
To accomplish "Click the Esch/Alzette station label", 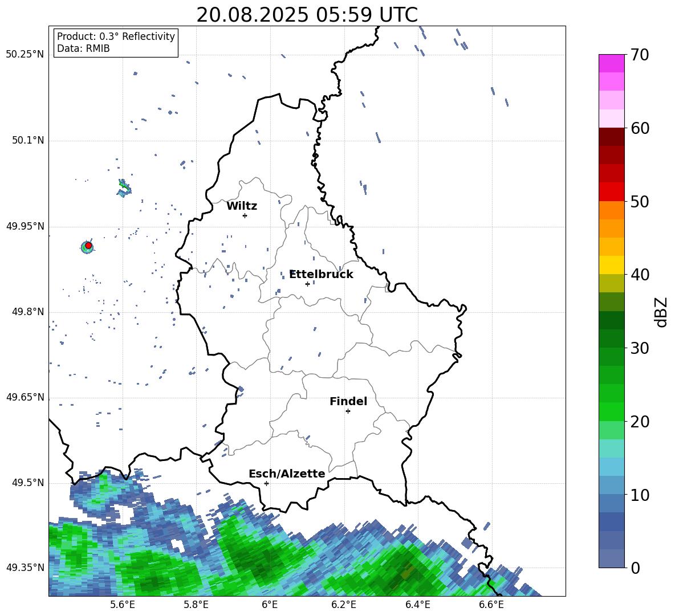I will [x=287, y=474].
